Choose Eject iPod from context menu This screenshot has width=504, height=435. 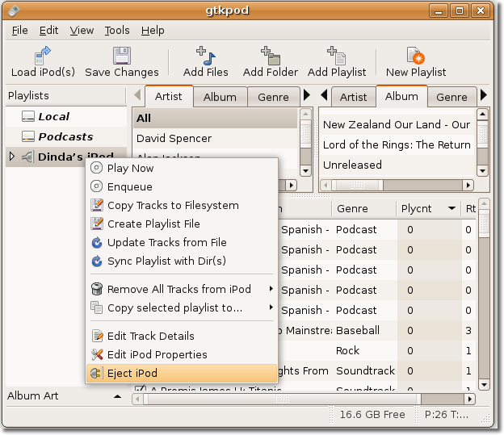point(182,373)
